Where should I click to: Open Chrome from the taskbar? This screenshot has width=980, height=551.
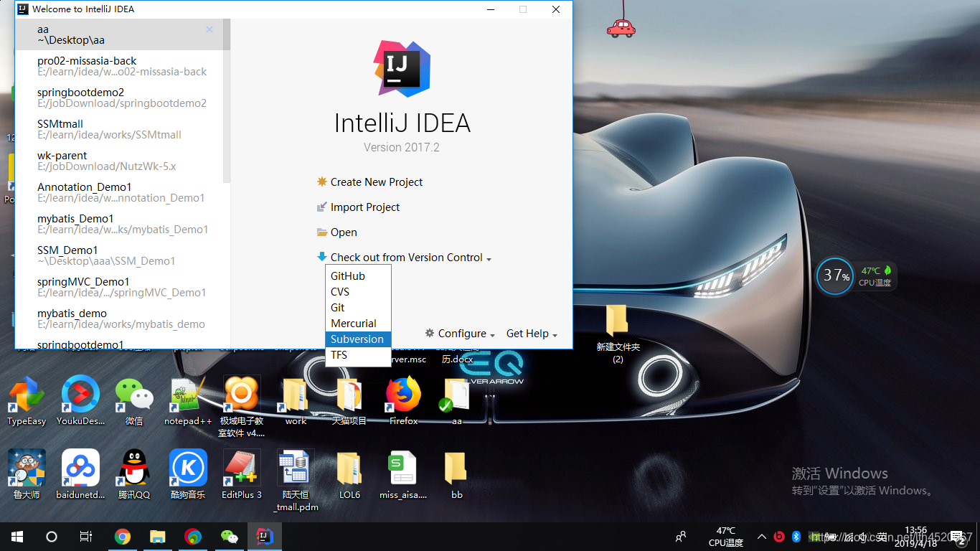coord(123,537)
